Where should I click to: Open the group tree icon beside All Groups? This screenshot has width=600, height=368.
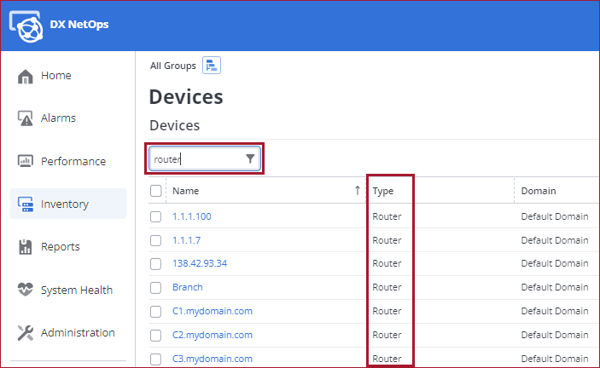(212, 65)
